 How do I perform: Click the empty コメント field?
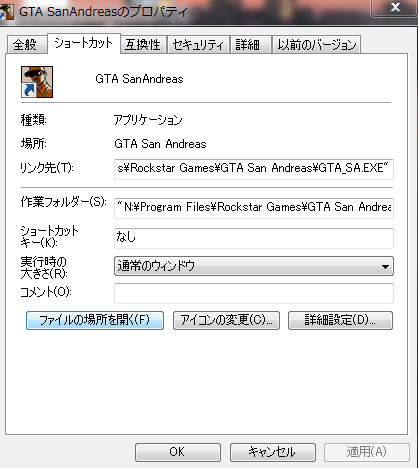(254, 293)
